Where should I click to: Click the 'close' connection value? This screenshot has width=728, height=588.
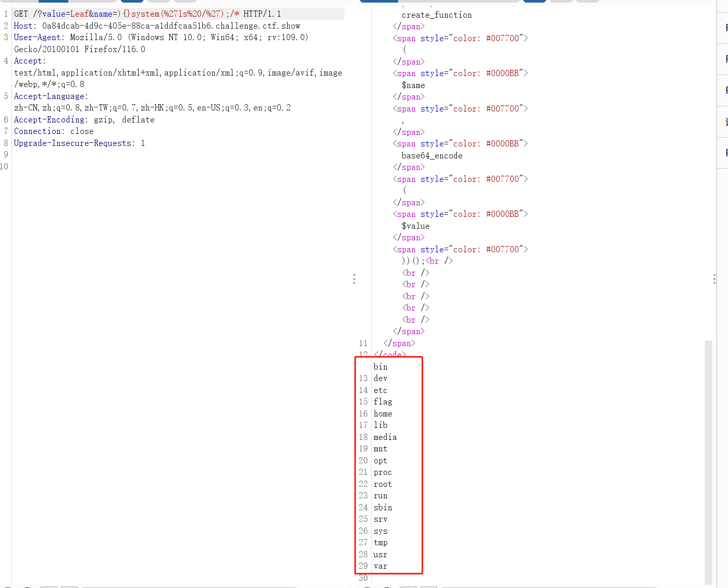[x=82, y=131]
